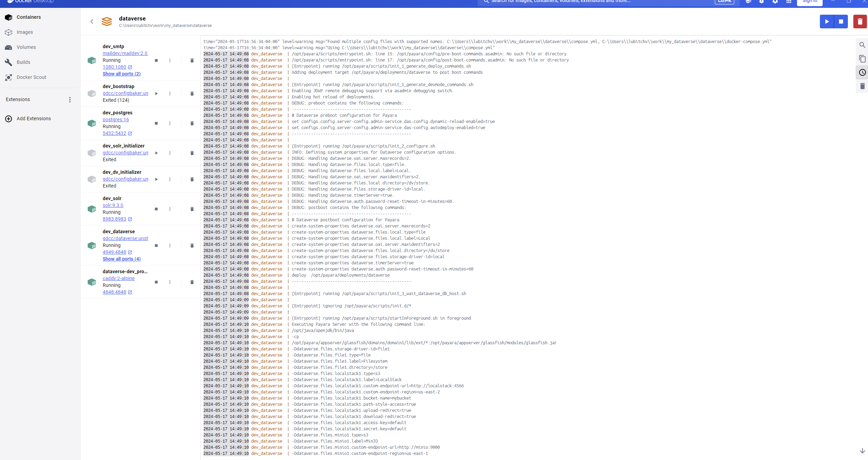Open Volumes section in sidebar
This screenshot has width=868, height=460.
26,47
